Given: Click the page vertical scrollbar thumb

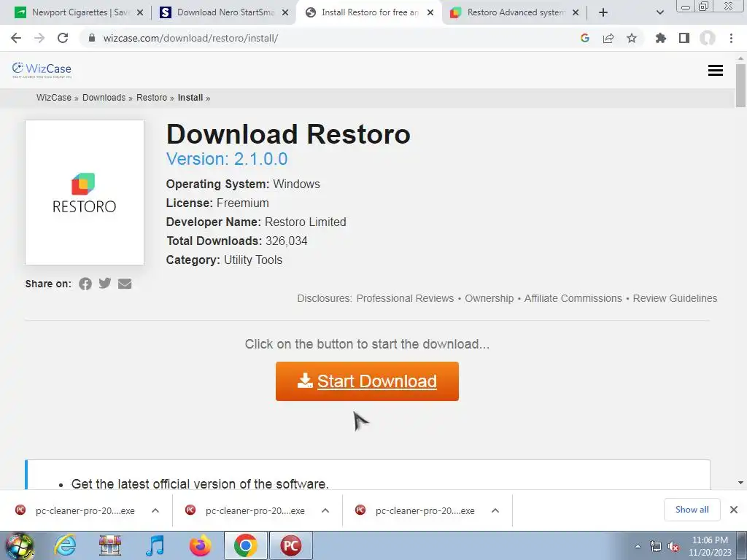Looking at the screenshot, I should pyautogui.click(x=740, y=86).
